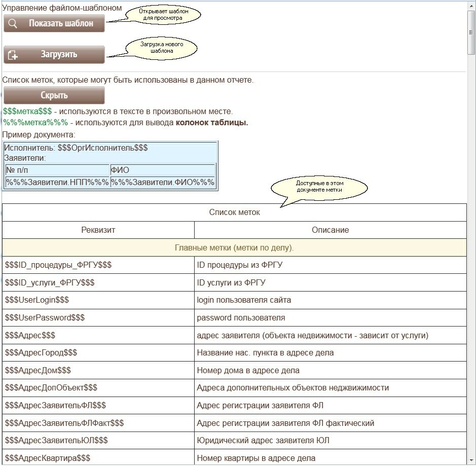
Task: Click magnifier icon on Показать шаблон button
Action: tap(13, 23)
